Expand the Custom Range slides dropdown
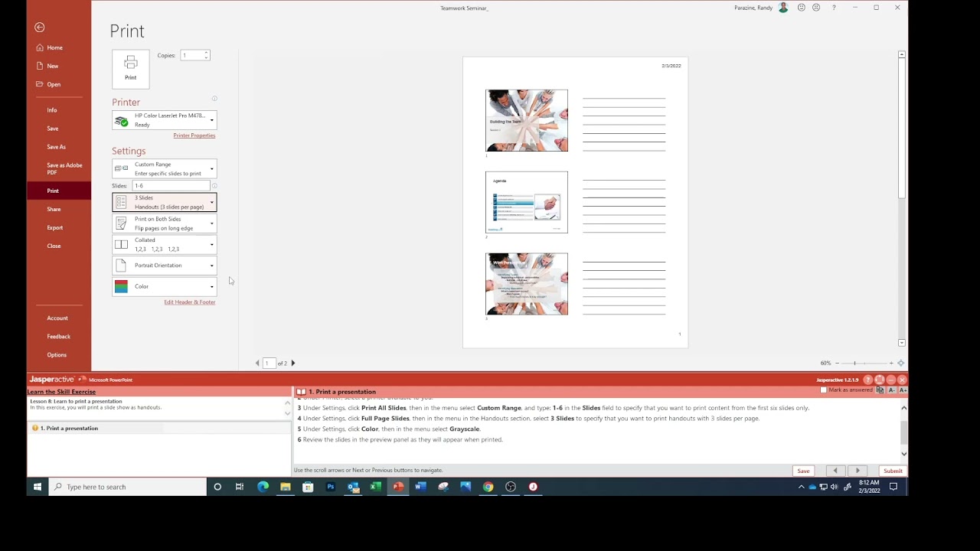The width and height of the screenshot is (980, 551). 165,168
